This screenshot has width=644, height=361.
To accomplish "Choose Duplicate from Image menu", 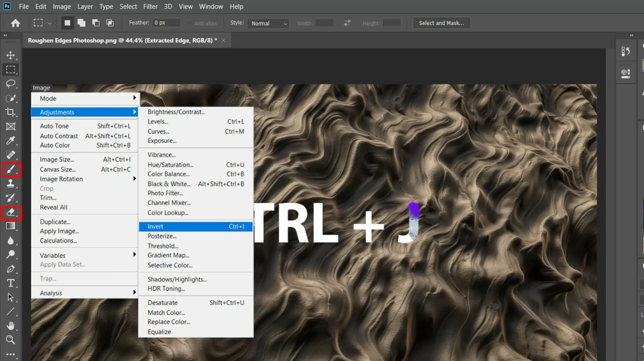I will click(85, 222).
